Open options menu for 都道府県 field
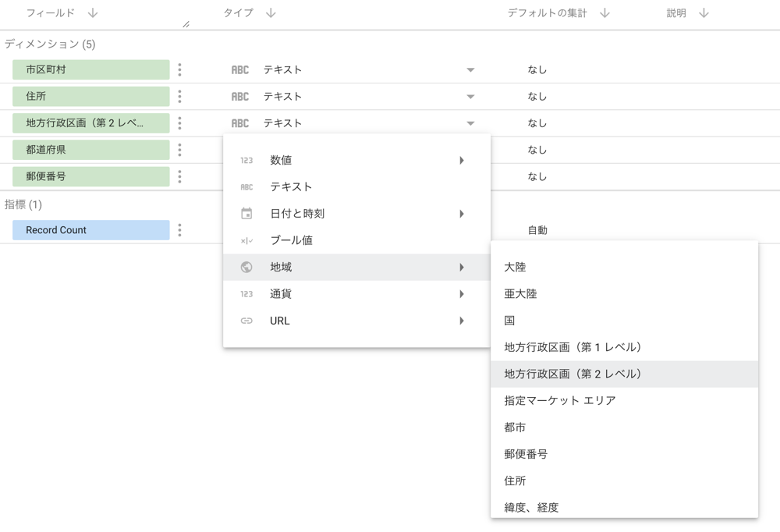780x532 pixels. 179,150
